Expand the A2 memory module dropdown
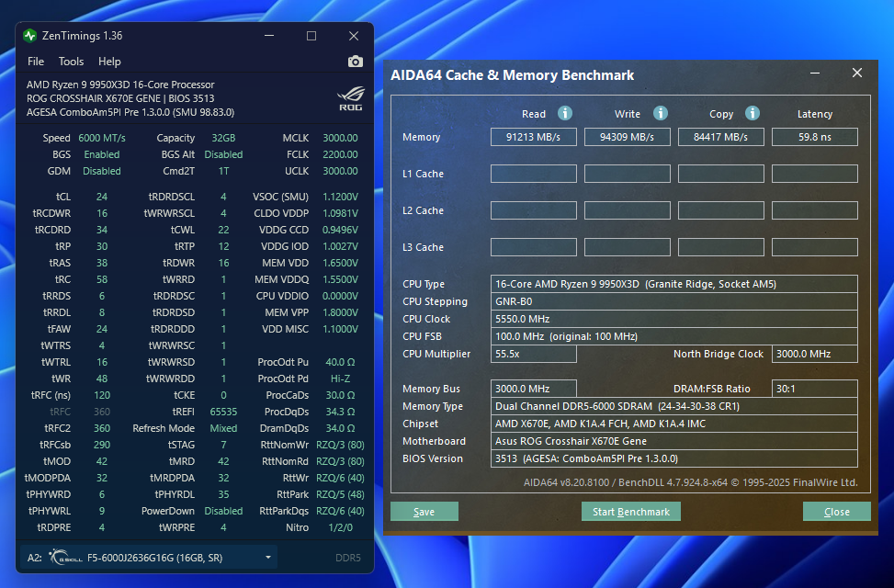The width and height of the screenshot is (894, 588). click(268, 558)
